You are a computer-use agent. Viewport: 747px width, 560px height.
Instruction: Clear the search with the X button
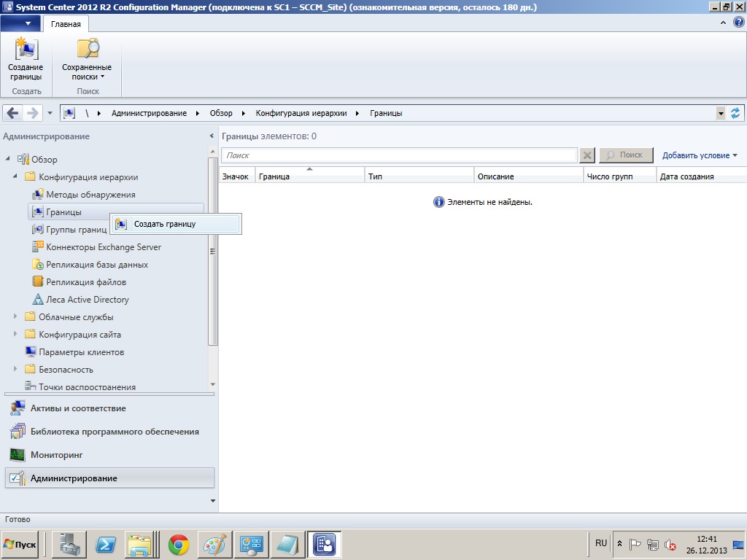(x=587, y=155)
